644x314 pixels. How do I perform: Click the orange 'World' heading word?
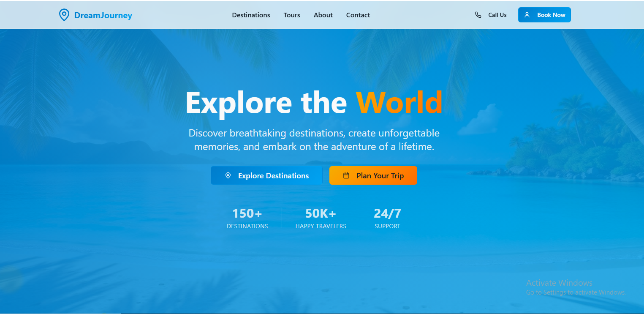tap(399, 102)
